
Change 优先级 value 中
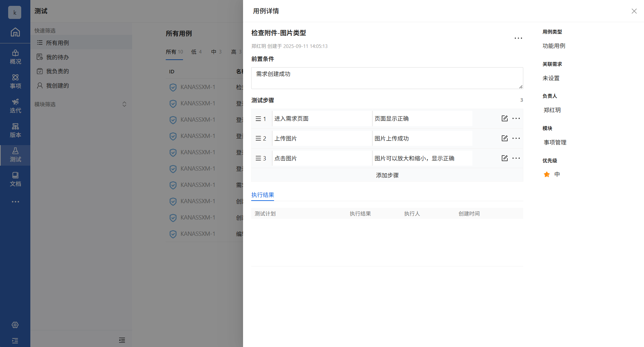[x=557, y=174]
